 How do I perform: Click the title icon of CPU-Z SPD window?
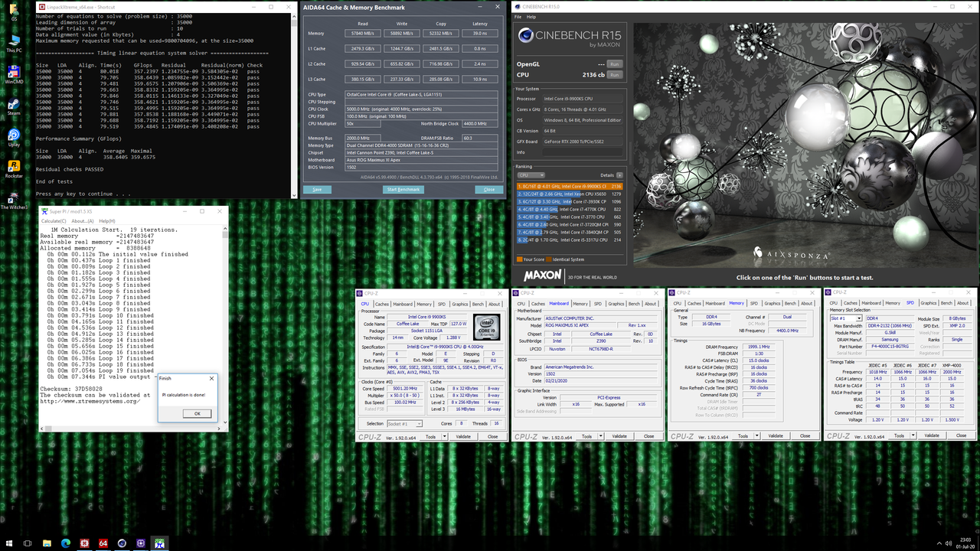click(x=829, y=292)
